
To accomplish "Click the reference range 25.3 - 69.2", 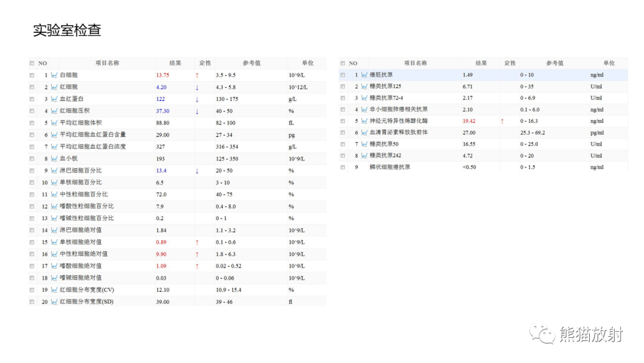I will [x=532, y=133].
